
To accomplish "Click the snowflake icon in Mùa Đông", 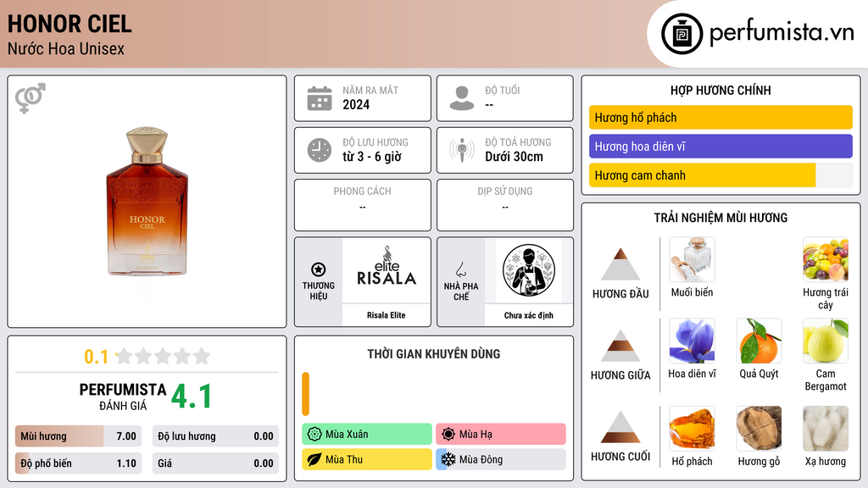I will pos(448,459).
